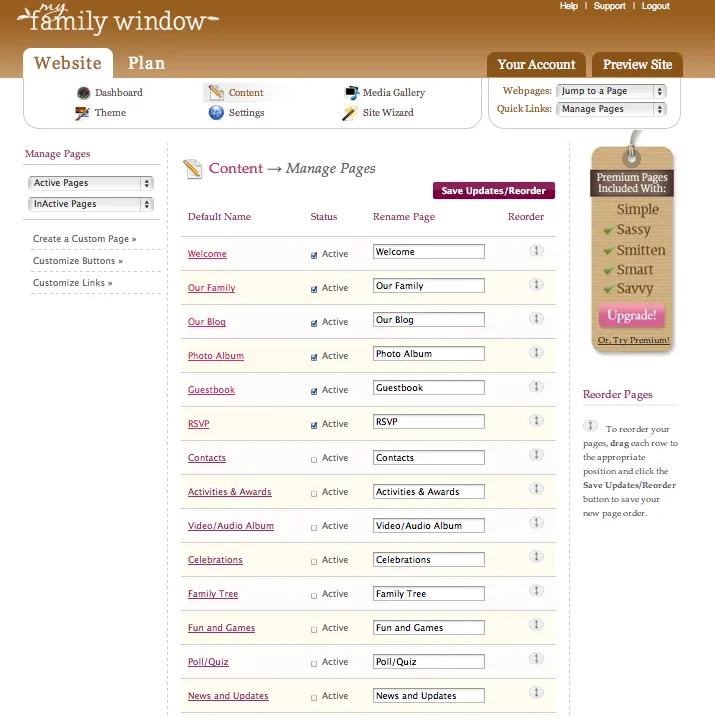Enable Active checkbox for Contacts
Viewport: 715px width, 718px height.
click(x=314, y=460)
